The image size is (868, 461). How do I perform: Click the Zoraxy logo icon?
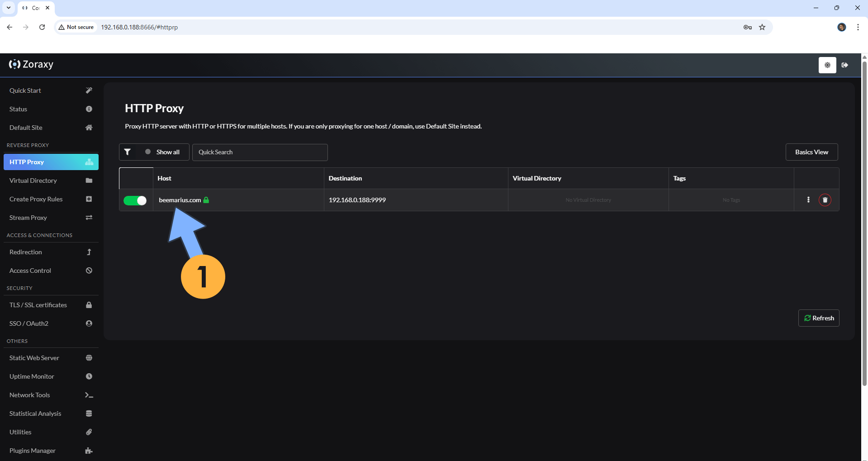pyautogui.click(x=15, y=64)
